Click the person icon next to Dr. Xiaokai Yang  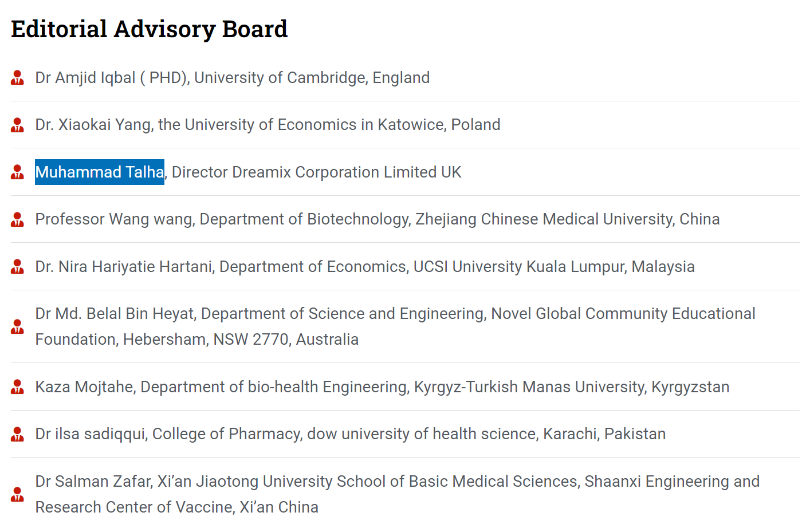click(x=18, y=125)
